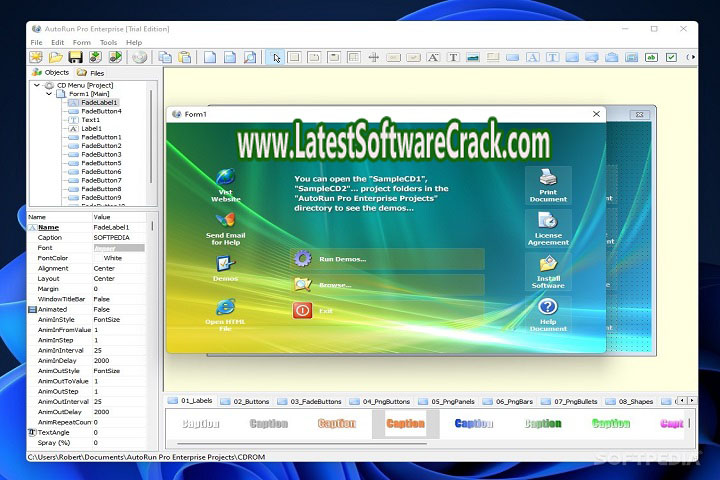This screenshot has width=720, height=480.
Task: Open the 04_PngButtons template tab
Action: coord(380,401)
